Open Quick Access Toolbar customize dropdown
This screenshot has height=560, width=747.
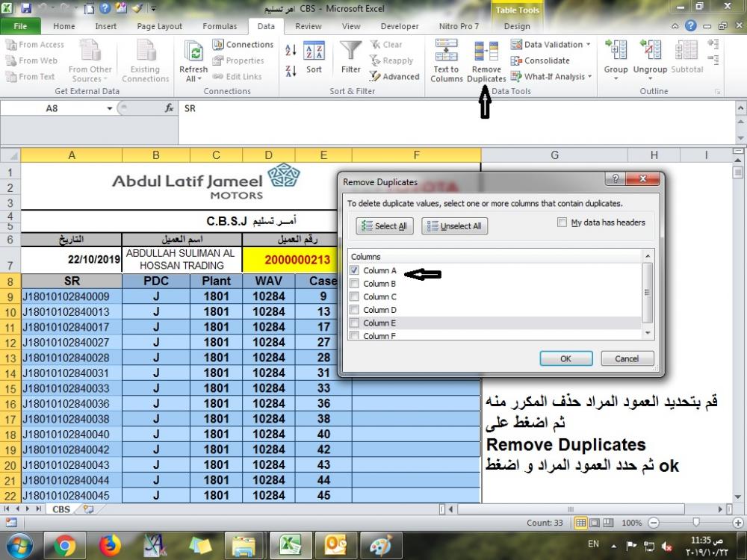coord(154,8)
